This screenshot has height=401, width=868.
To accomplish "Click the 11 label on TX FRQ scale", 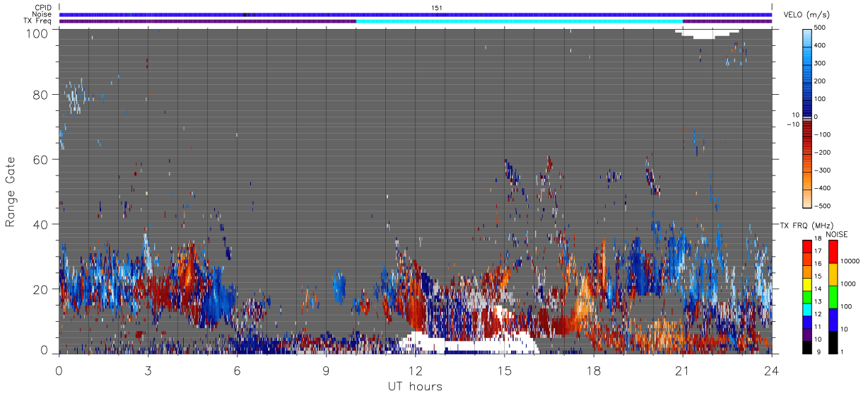I will coord(819,327).
